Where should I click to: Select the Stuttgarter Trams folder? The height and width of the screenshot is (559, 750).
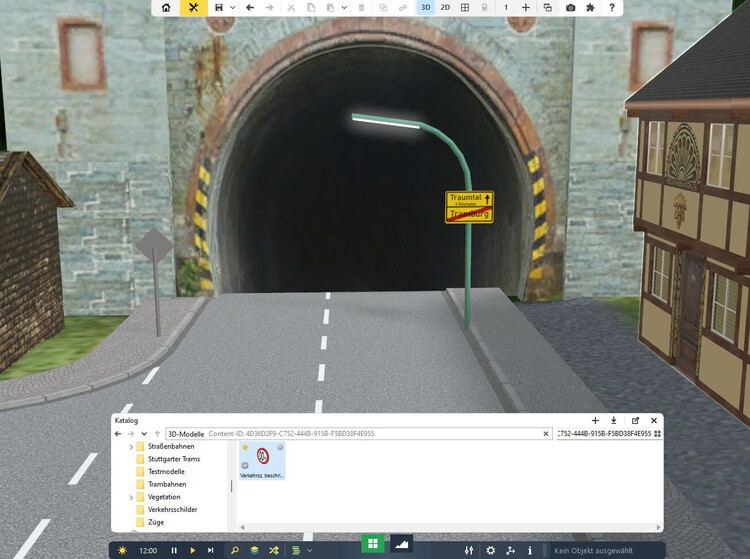tap(173, 459)
